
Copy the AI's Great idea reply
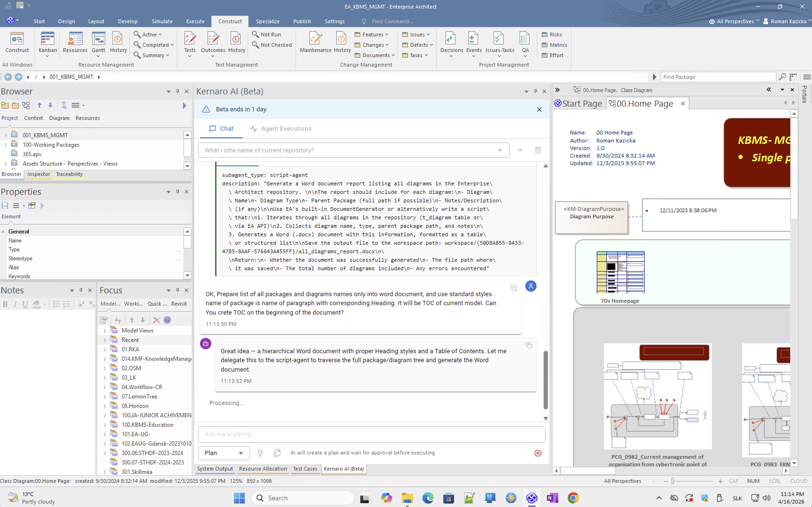point(529,345)
